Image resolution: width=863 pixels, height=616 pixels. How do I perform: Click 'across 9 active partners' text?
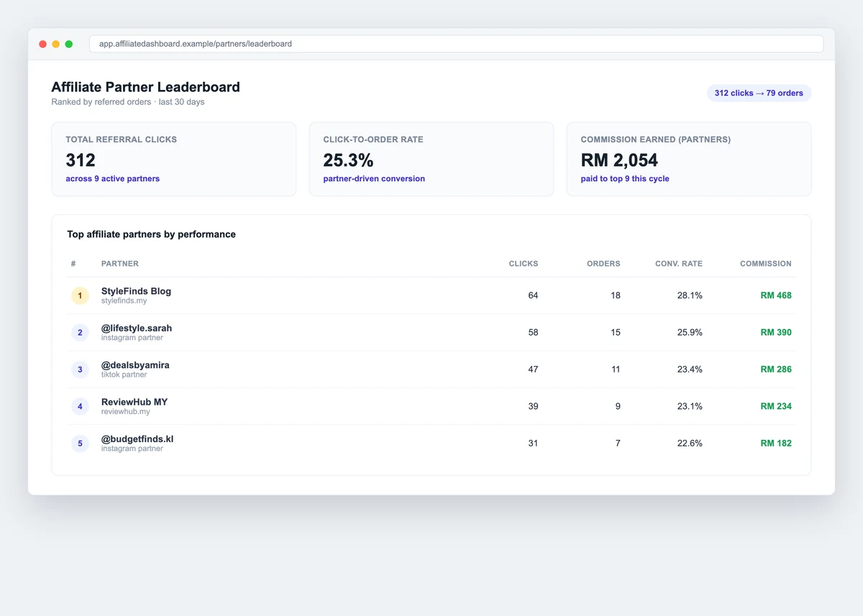(112, 178)
